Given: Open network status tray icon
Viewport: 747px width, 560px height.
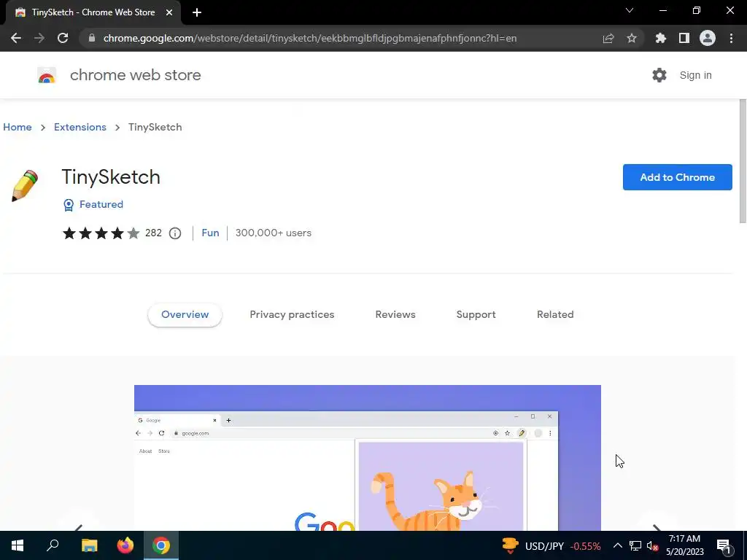Looking at the screenshot, I should click(x=635, y=545).
